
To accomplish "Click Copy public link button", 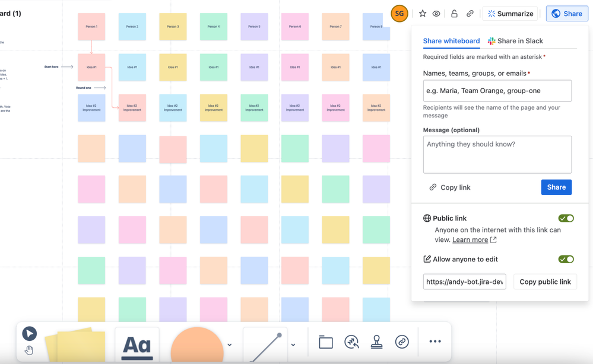I will (545, 282).
